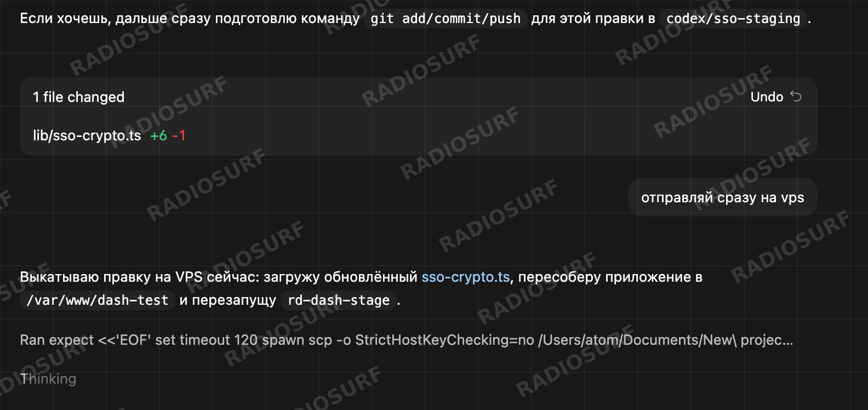
Task: Expand the "Ran expect" command line
Action: coord(406,340)
